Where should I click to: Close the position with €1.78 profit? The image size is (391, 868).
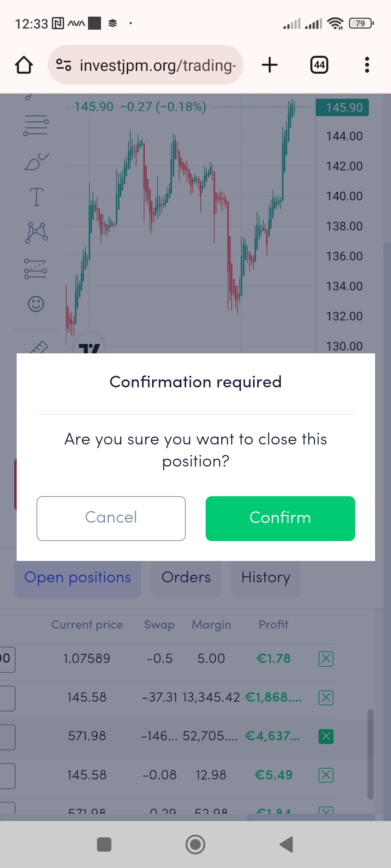click(326, 659)
